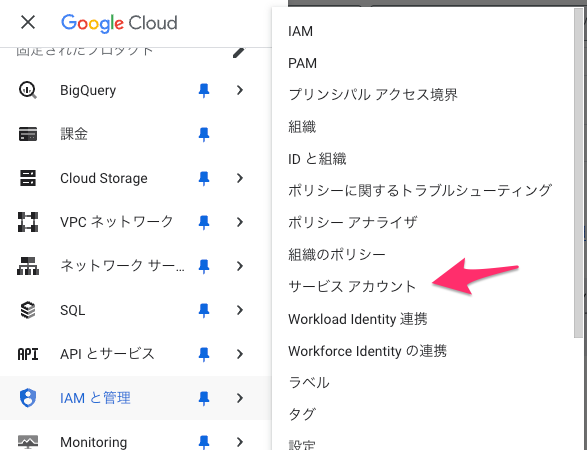
Task: Expand the SQL submenu chevron
Action: [x=240, y=310]
